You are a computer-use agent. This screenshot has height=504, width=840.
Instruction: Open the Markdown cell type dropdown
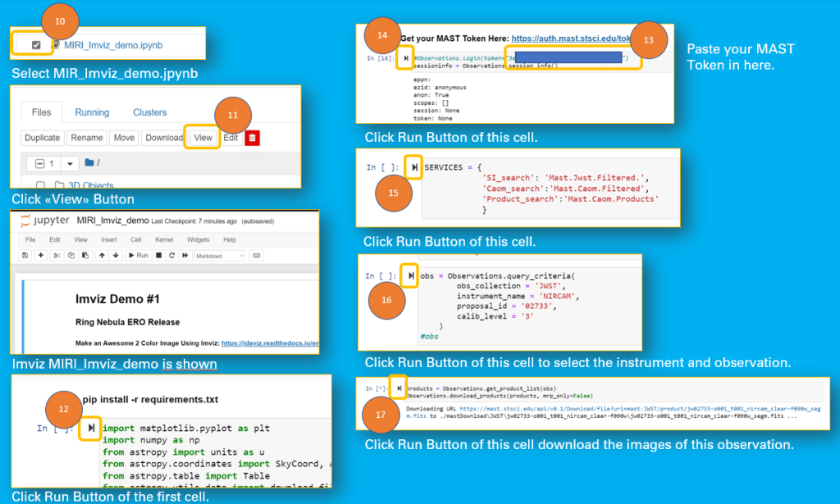pyautogui.click(x=219, y=256)
